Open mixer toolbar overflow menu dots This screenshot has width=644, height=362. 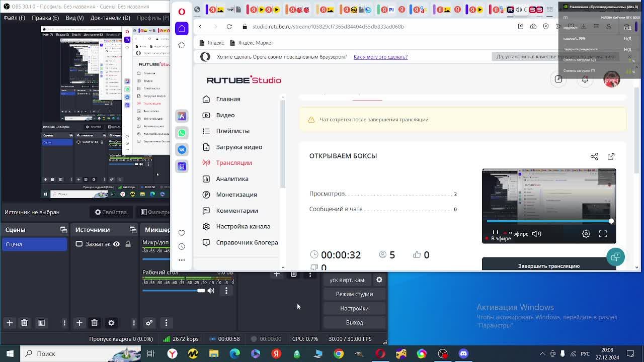coord(166,323)
